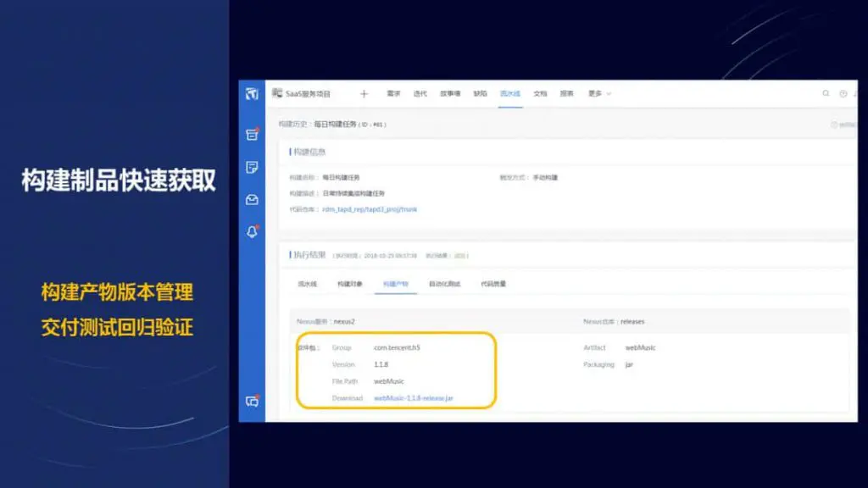Image resolution: width=868 pixels, height=488 pixels.
Task: Open the note edit icon in sidebar
Action: (252, 167)
